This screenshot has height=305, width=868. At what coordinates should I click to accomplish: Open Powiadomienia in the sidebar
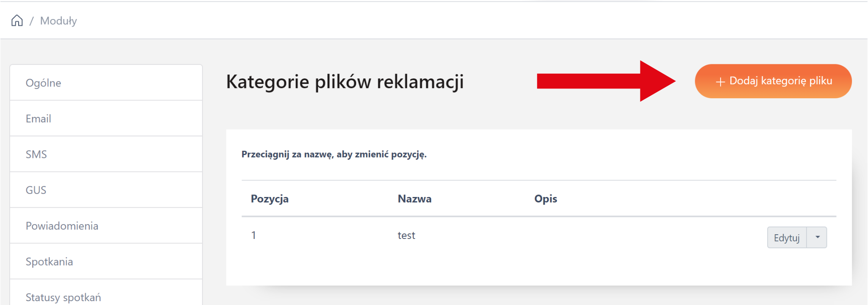pos(62,226)
